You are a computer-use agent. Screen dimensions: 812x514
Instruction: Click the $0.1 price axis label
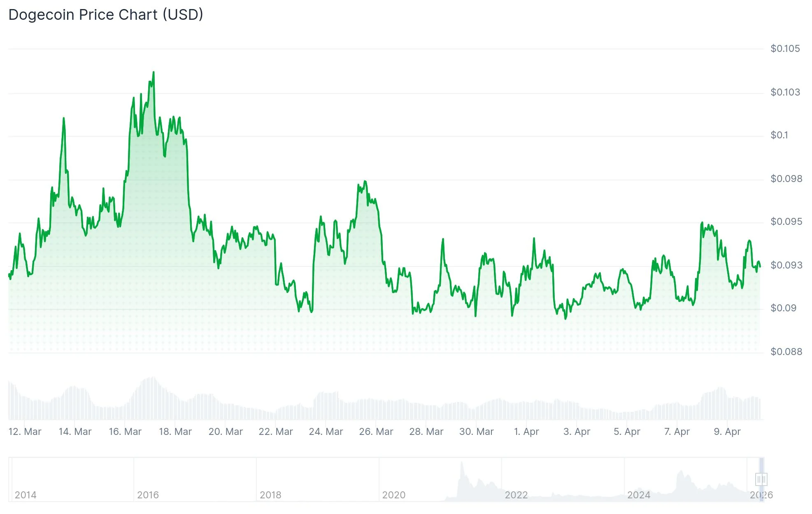click(x=779, y=135)
